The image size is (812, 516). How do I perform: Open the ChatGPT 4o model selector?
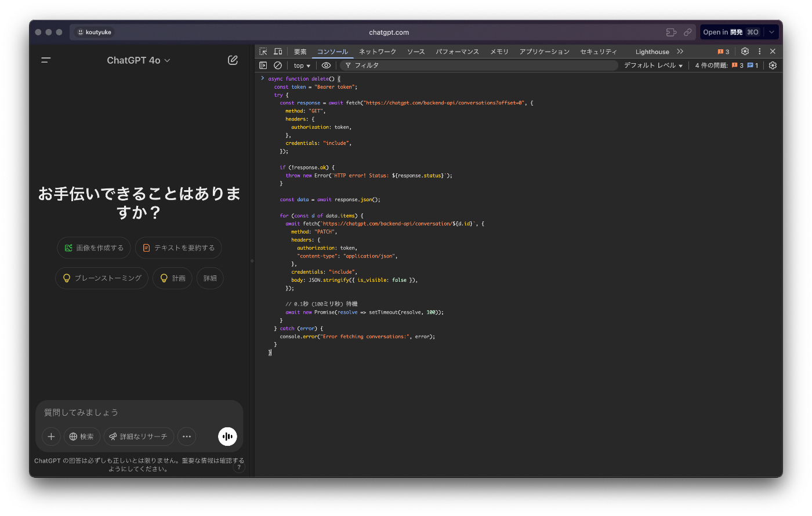point(139,60)
